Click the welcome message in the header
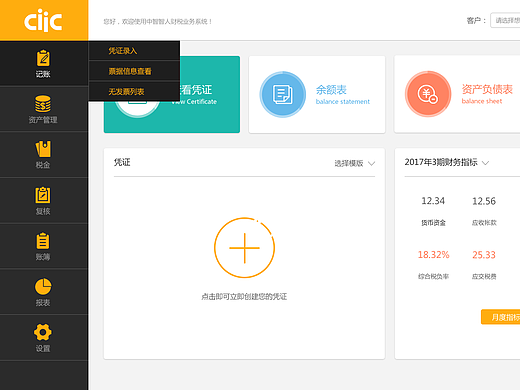 [158, 22]
